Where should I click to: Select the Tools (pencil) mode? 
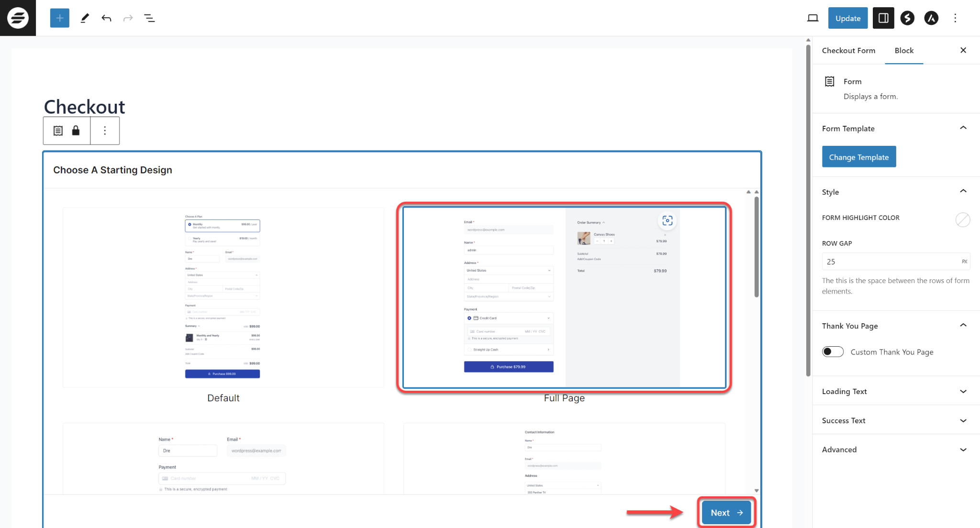click(x=85, y=18)
